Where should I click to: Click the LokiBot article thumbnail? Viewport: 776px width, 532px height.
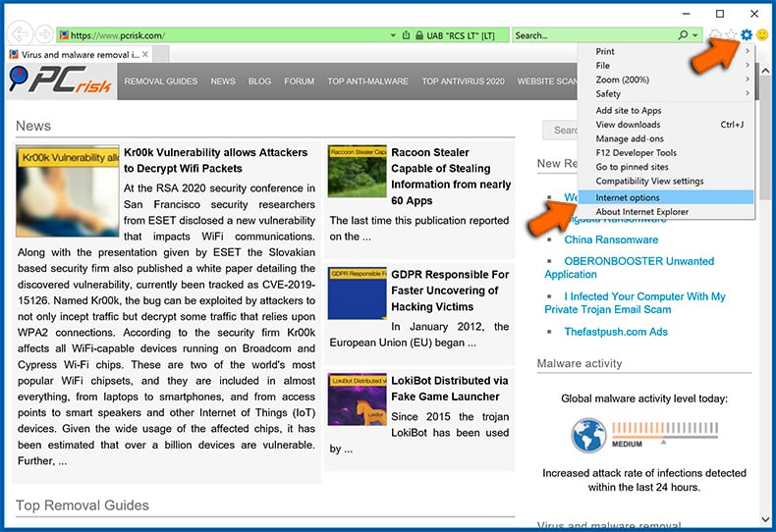coord(357,399)
